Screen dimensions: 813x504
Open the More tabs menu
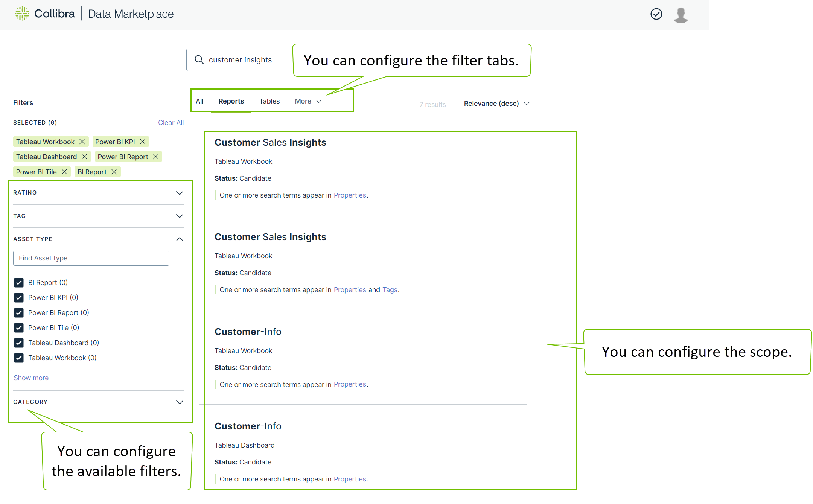[308, 101]
